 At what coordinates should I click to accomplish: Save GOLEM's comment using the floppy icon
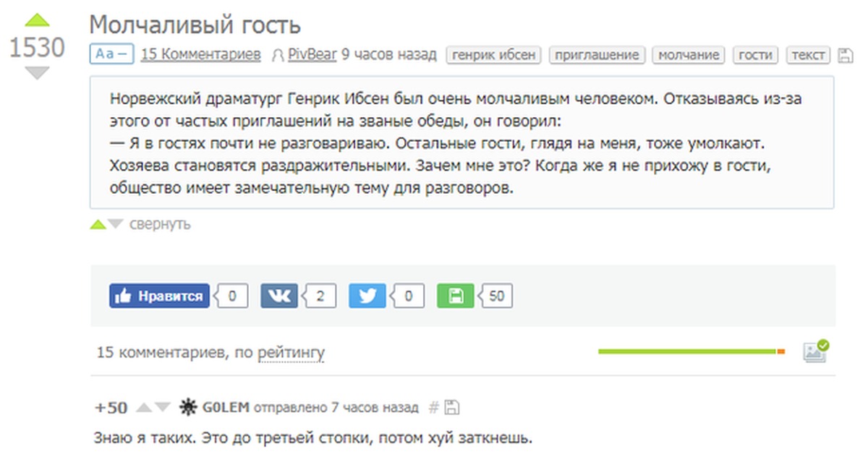click(x=452, y=408)
